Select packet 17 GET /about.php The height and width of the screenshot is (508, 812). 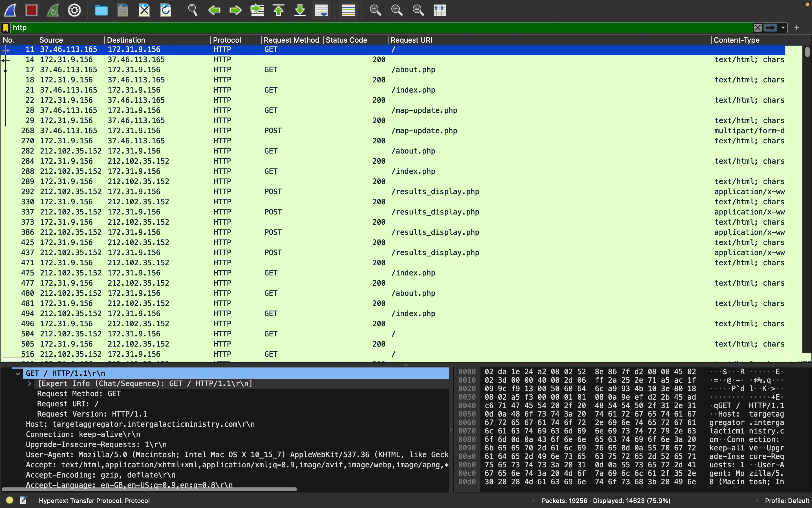392,69
